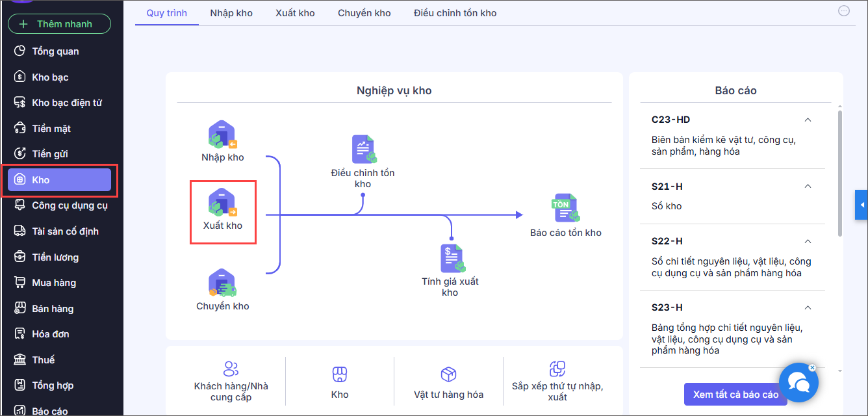Open Tiền lương in the sidebar
The height and width of the screenshot is (416, 868).
point(55,257)
